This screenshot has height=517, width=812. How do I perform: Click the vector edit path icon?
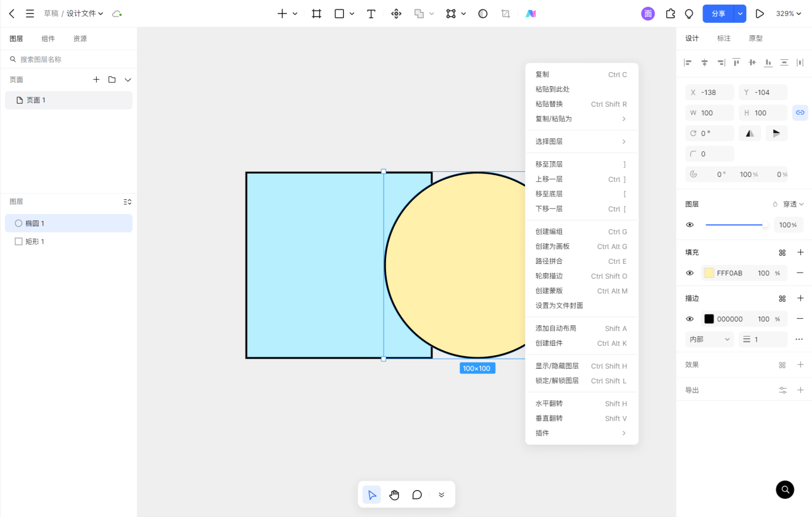(x=451, y=13)
